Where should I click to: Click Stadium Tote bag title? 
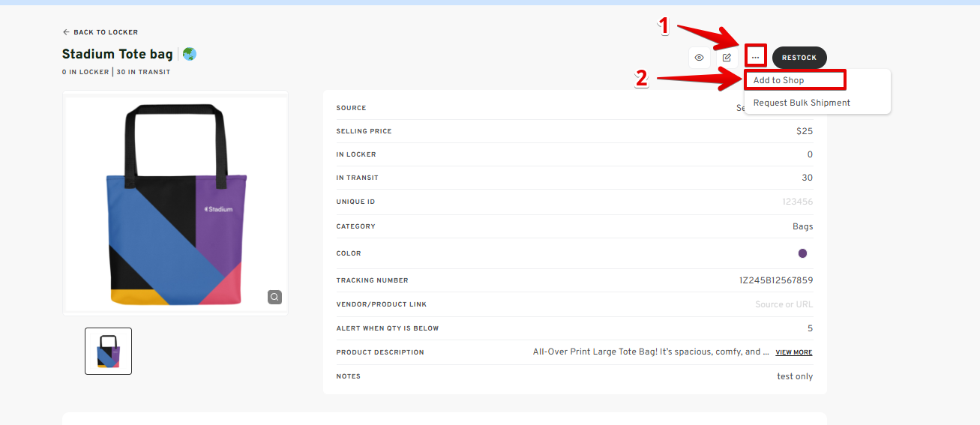(117, 54)
